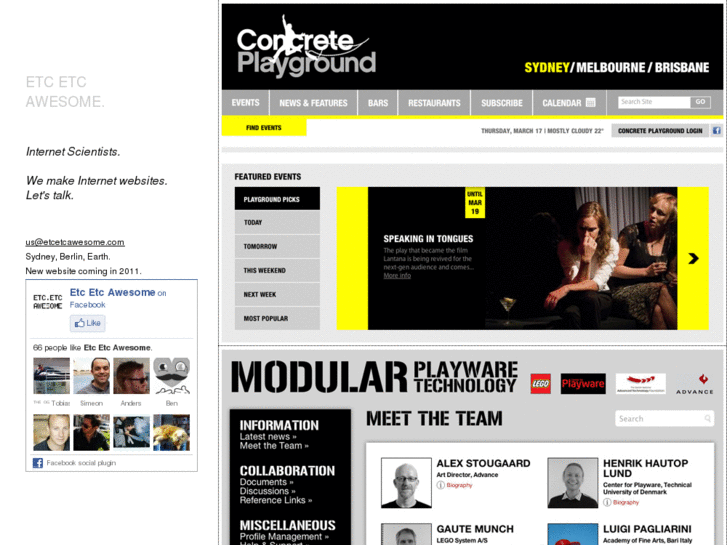Select the Tomorrow events filter
727x545 pixels.
coord(277,246)
